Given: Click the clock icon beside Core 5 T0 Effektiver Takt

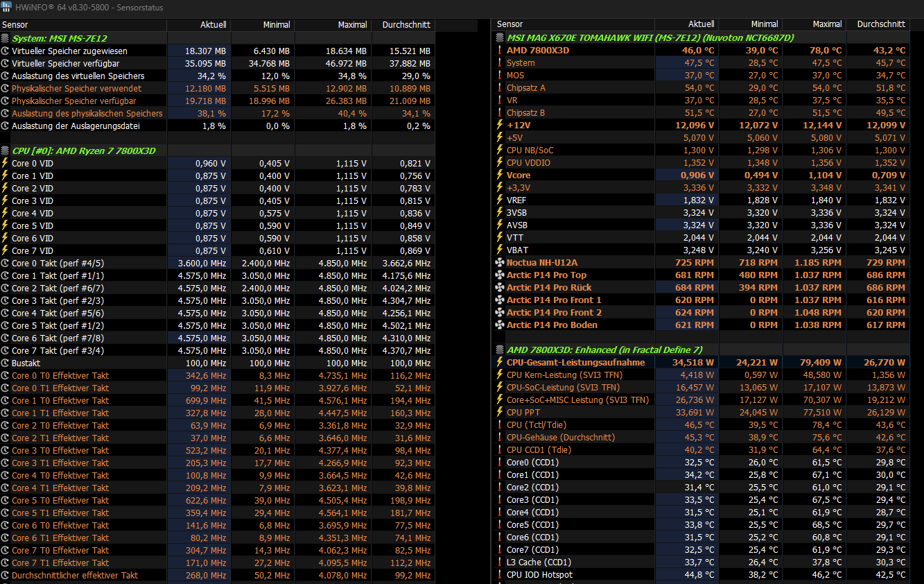Looking at the screenshot, I should [x=6, y=501].
